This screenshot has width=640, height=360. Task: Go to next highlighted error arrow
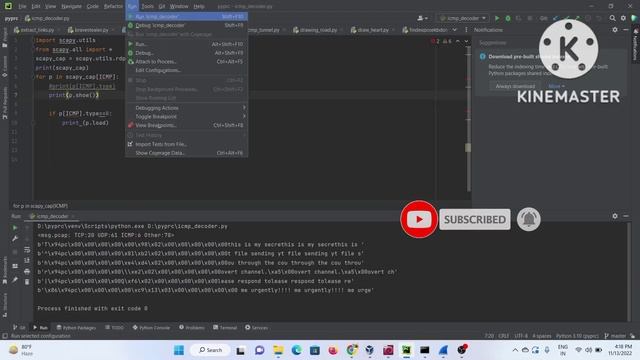(x=466, y=41)
